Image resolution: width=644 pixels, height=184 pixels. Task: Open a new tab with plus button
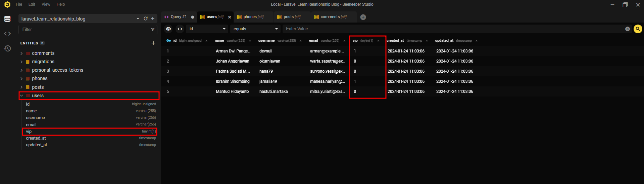363,17
